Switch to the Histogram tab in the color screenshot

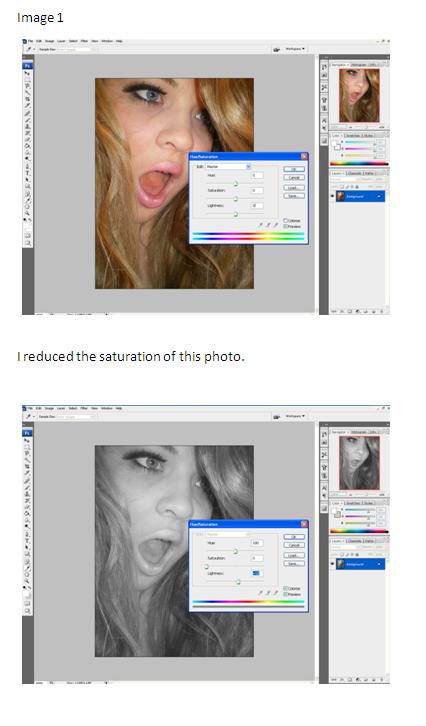click(x=360, y=65)
